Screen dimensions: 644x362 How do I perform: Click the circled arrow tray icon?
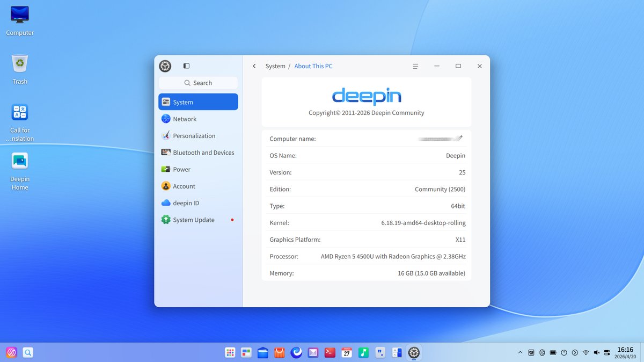(x=575, y=352)
